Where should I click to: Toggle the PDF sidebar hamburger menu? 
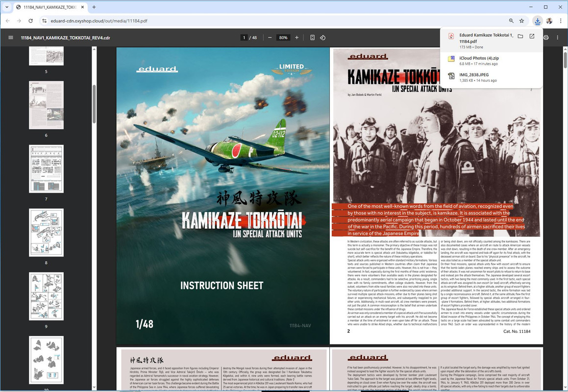click(x=11, y=37)
